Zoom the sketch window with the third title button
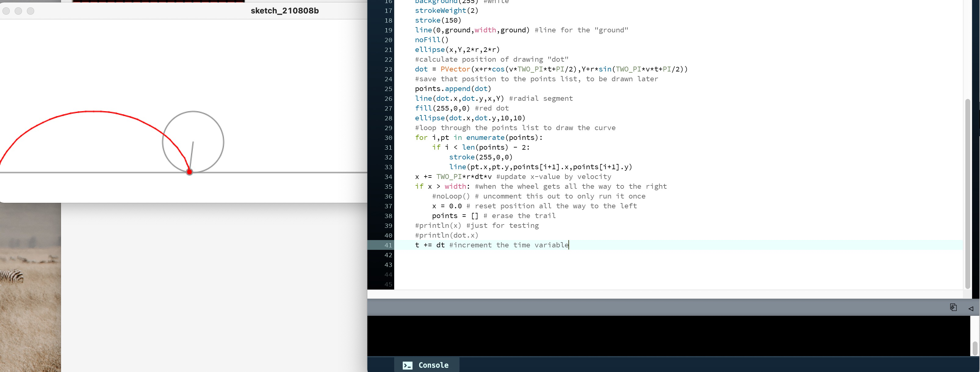Screen dimensions: 980x372 click(31, 11)
